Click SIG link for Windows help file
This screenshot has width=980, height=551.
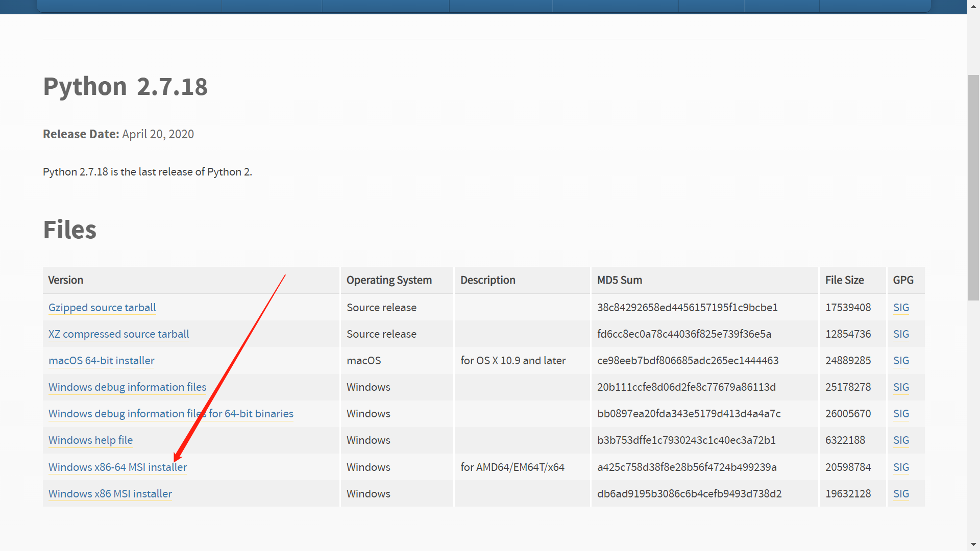coord(901,440)
